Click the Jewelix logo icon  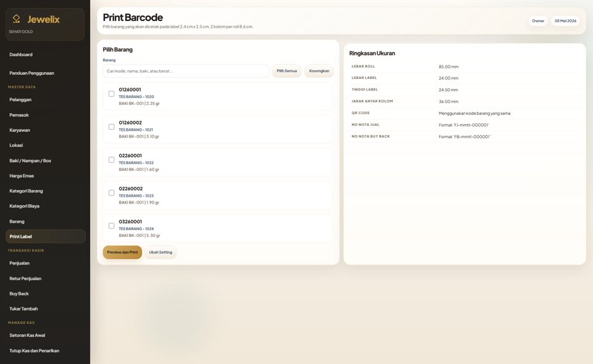click(16, 19)
